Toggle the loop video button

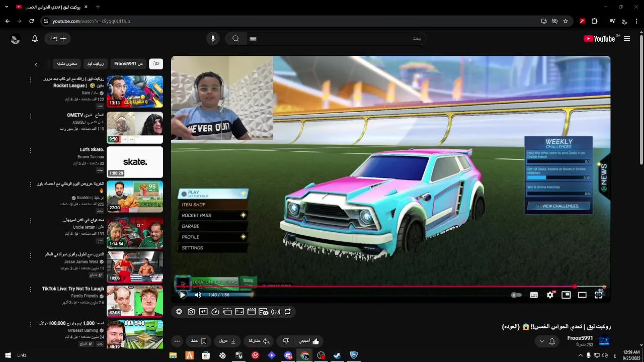click(x=288, y=312)
